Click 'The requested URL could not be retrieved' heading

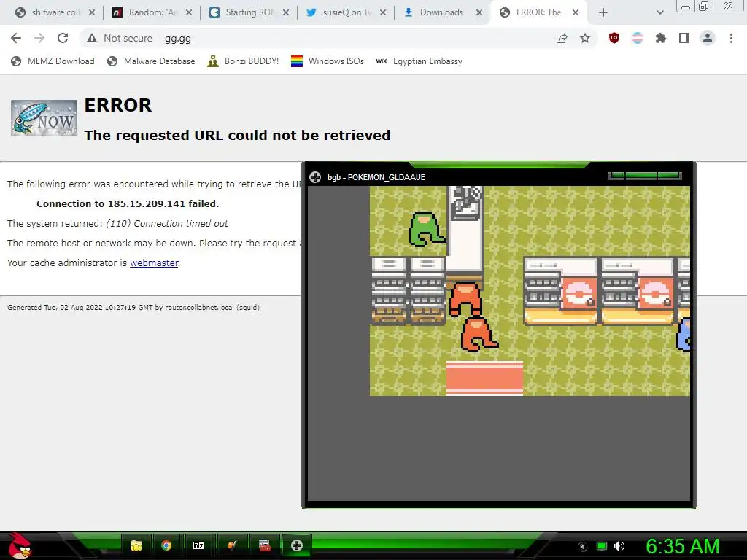237,135
